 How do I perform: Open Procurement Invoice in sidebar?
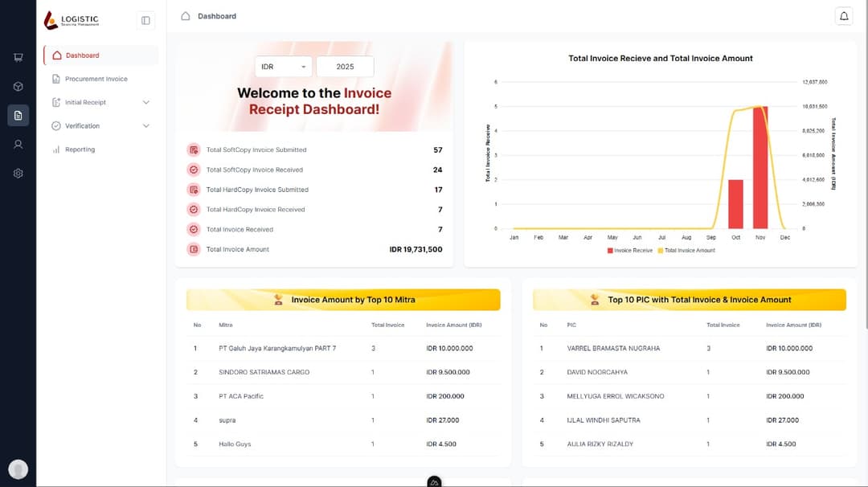point(96,79)
